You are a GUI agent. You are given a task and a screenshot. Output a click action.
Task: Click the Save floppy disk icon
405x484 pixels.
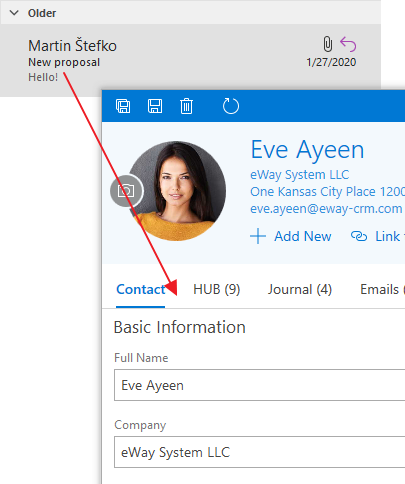coord(155,106)
